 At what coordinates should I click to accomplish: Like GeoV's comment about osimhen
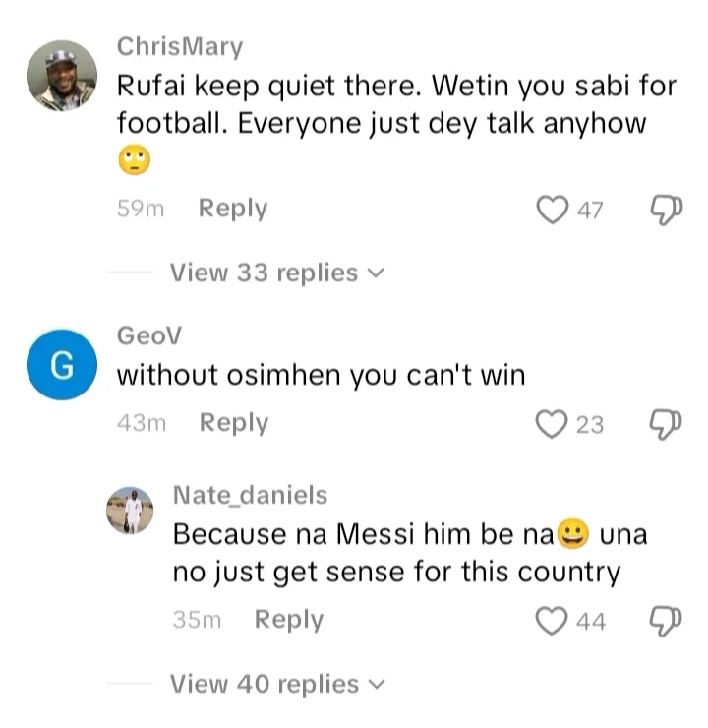coord(553,424)
